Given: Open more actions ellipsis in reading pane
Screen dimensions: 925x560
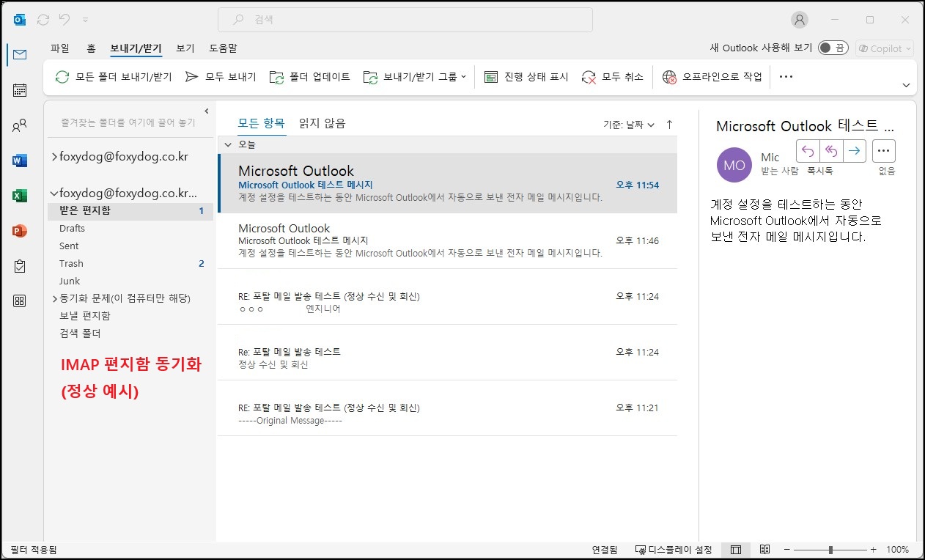Looking at the screenshot, I should coord(884,151).
